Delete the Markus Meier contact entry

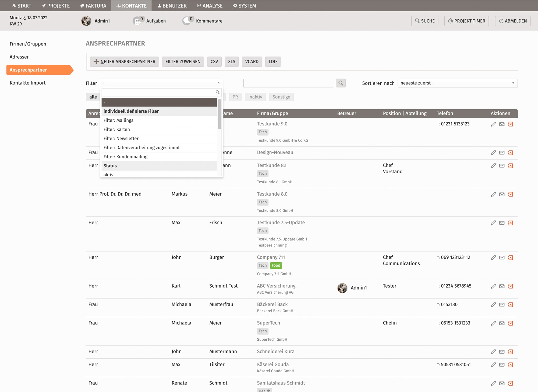[510, 194]
